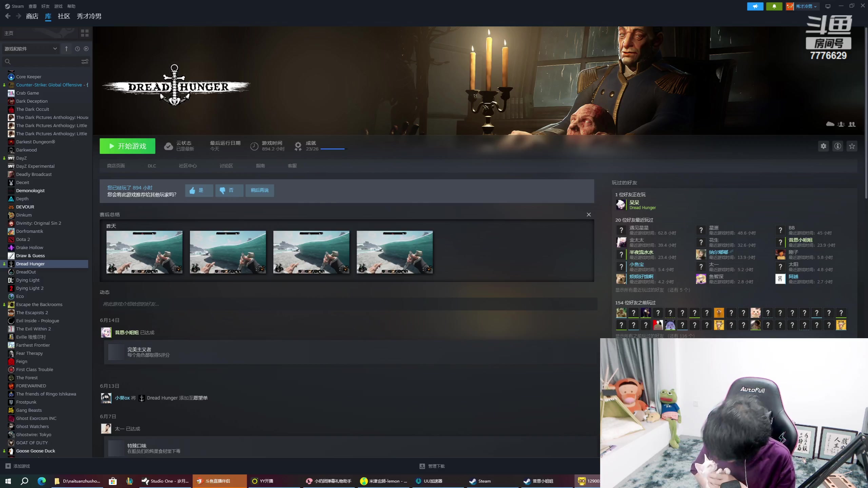Image resolution: width=868 pixels, height=488 pixels.
Task: Add Dread Hunger to favorites with the star icon
Action: tap(852, 146)
